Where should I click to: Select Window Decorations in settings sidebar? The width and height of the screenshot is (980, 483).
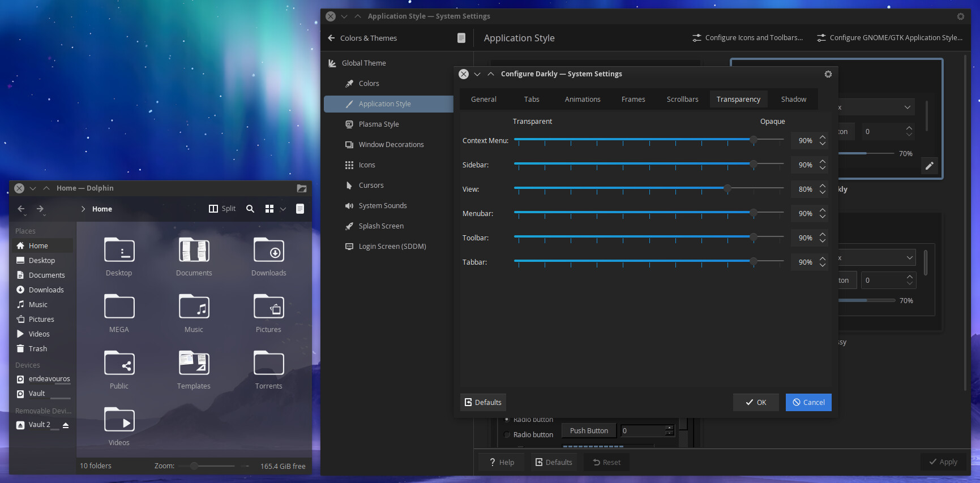pyautogui.click(x=391, y=145)
